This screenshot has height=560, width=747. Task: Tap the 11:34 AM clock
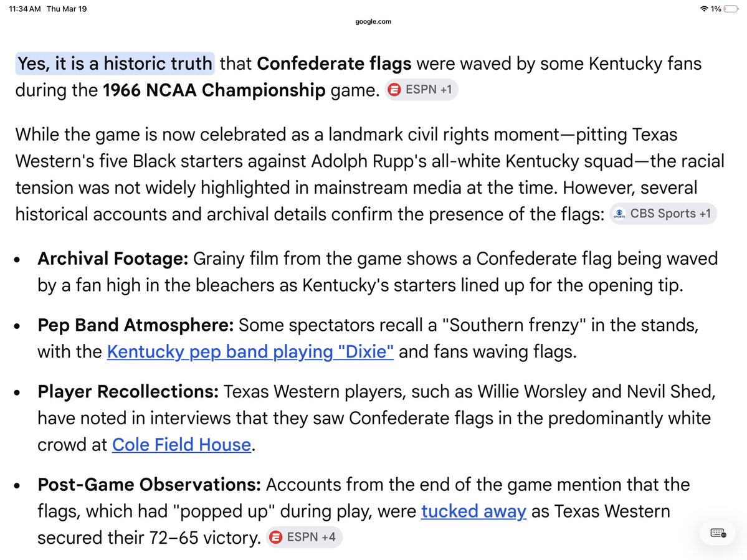[x=25, y=9]
